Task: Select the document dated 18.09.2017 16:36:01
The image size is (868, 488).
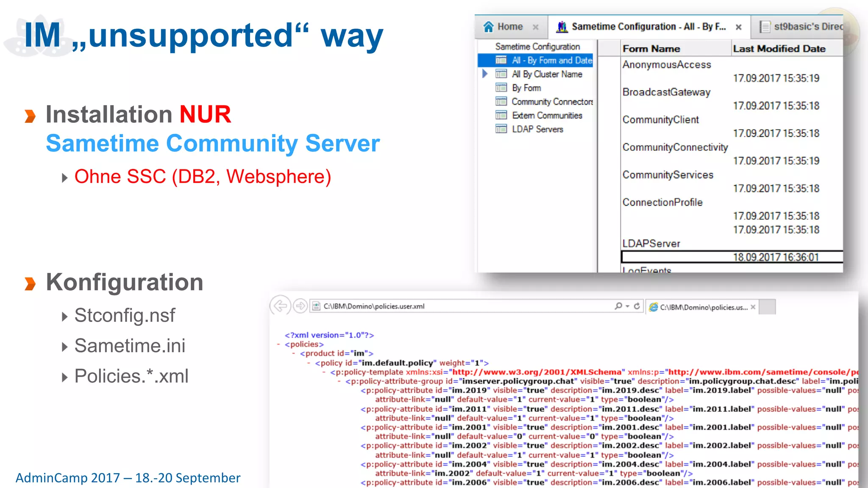Action: pos(732,257)
